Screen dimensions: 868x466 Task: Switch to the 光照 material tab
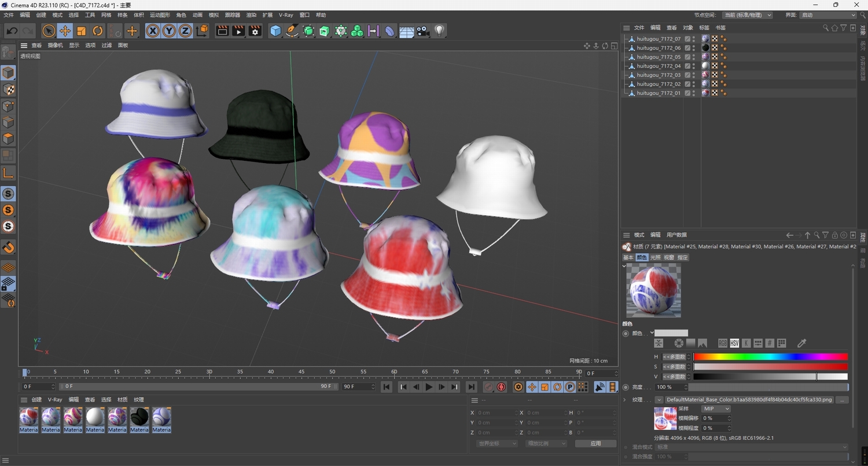point(655,257)
